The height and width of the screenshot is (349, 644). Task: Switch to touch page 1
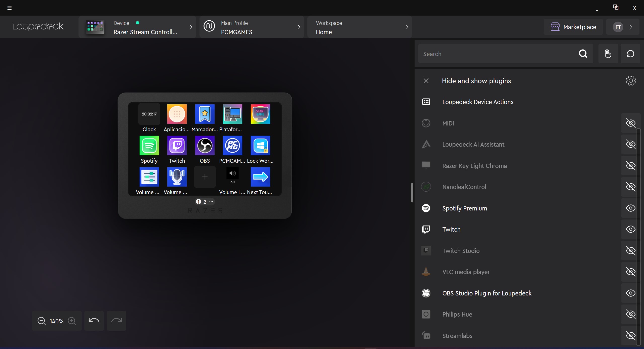(x=198, y=202)
